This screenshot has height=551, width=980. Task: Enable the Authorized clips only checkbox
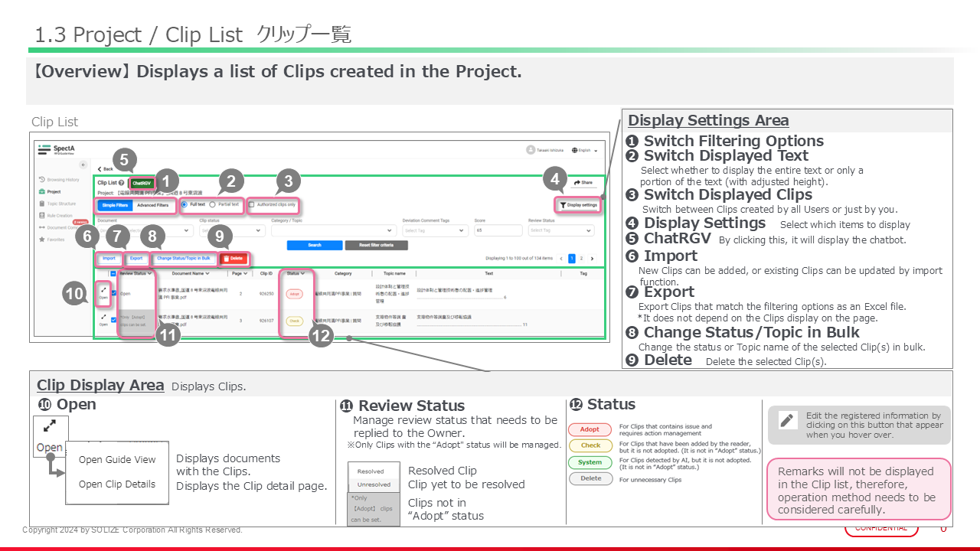252,205
